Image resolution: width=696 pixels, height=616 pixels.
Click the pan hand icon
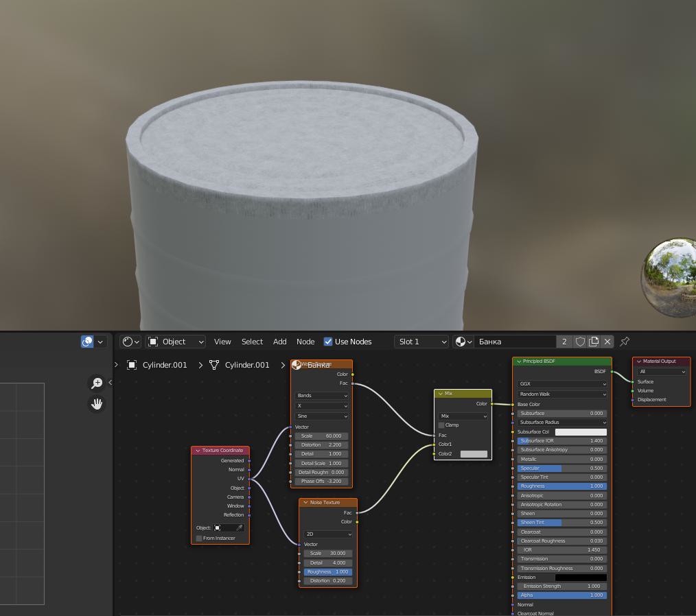point(97,404)
